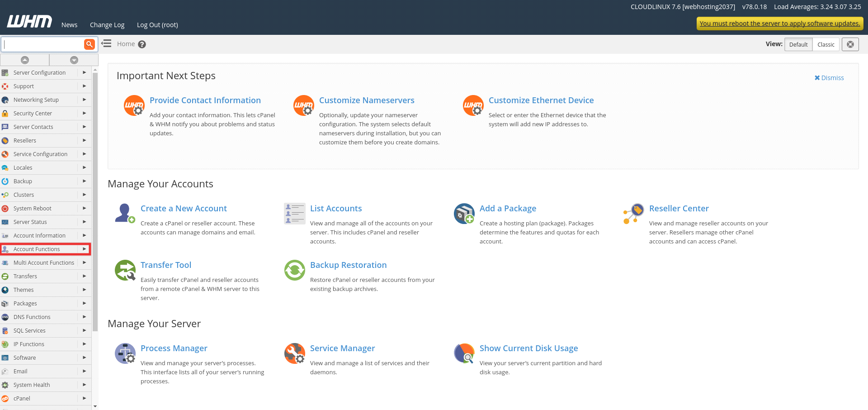The height and width of the screenshot is (410, 868).
Task: Open News in the top menu
Action: [69, 25]
